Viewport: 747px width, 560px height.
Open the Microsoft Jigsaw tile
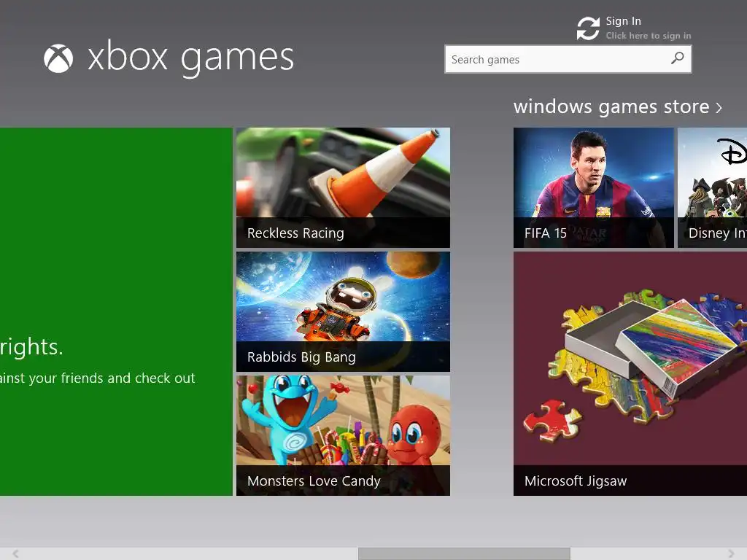630,374
